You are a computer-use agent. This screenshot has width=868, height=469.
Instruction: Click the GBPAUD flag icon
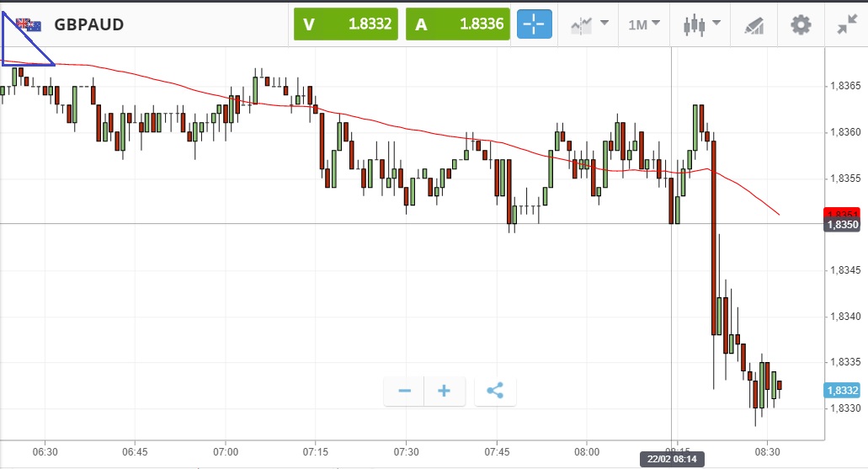(x=29, y=24)
